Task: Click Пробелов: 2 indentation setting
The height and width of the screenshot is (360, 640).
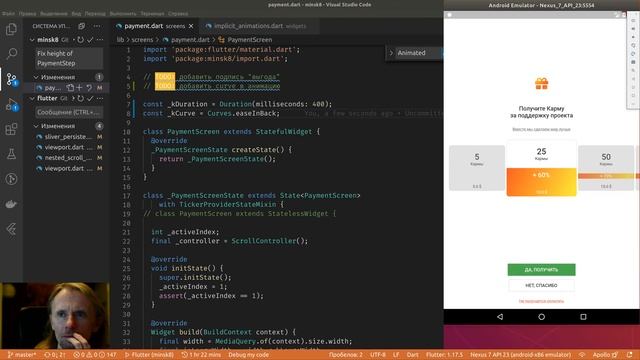Action: click(x=345, y=355)
